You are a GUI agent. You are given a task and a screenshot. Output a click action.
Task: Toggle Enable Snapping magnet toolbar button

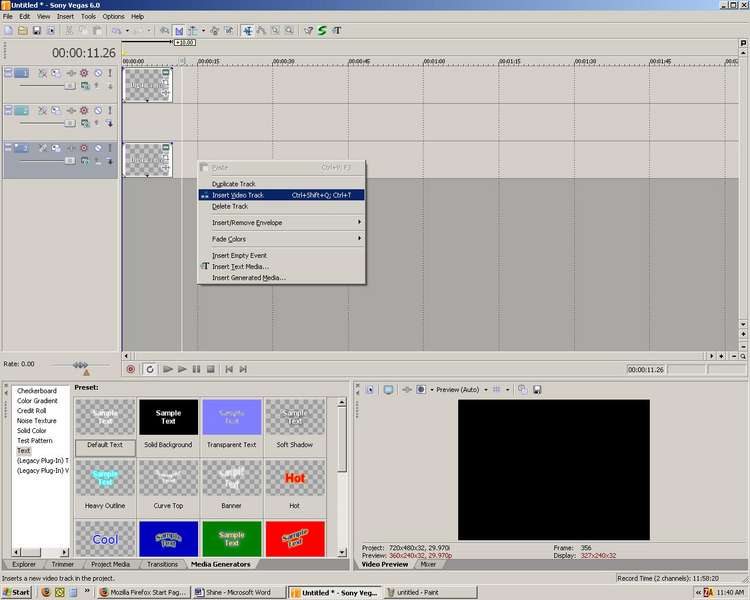coord(165,31)
